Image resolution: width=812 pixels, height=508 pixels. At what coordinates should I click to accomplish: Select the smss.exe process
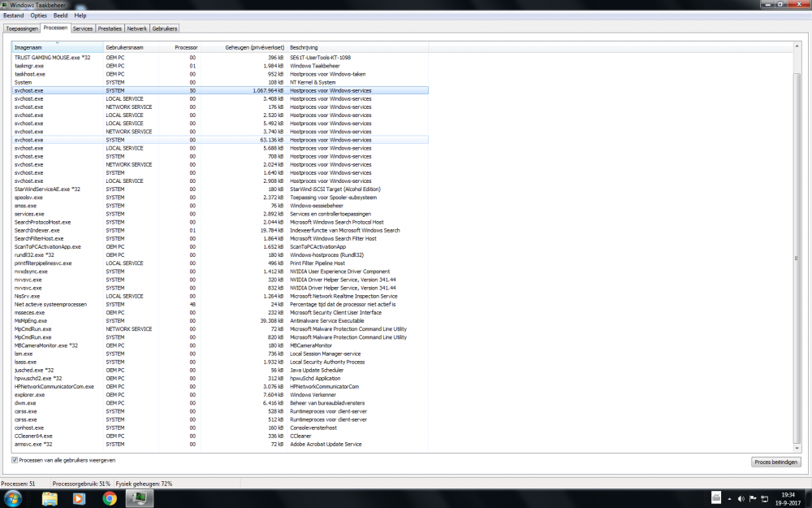pos(220,206)
